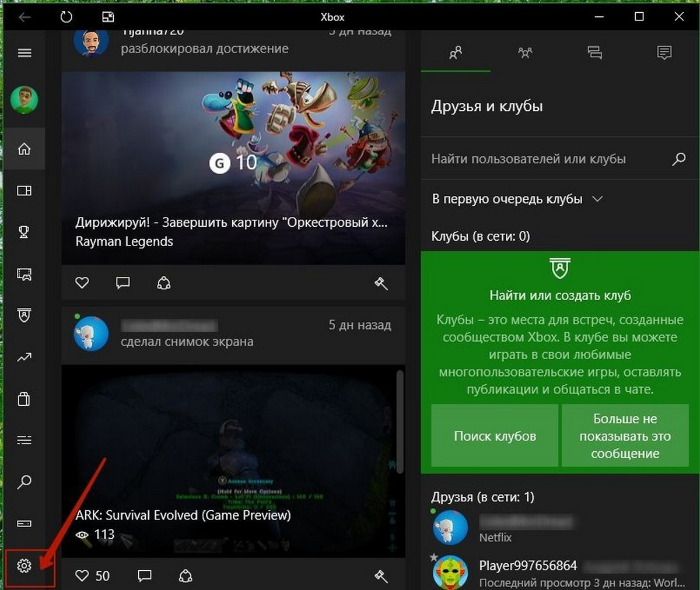Click the feed vertical scrollbar
This screenshot has height=590, width=700.
pos(400,421)
